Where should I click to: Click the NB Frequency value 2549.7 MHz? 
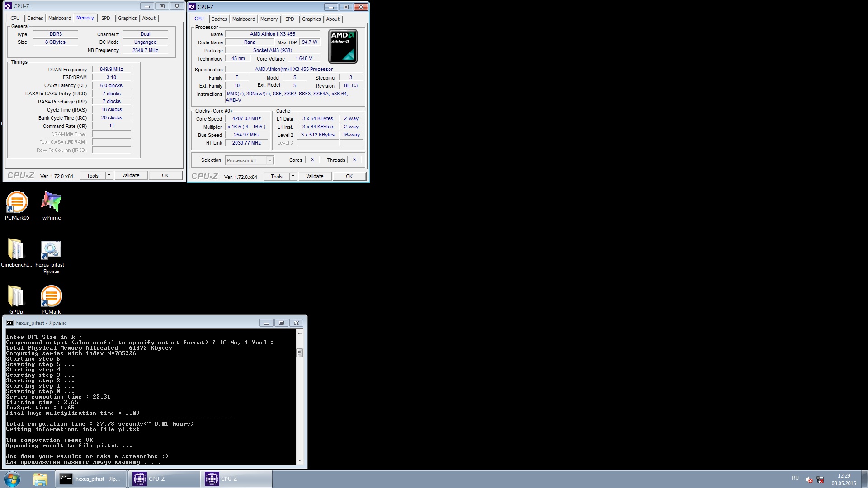[x=145, y=50]
